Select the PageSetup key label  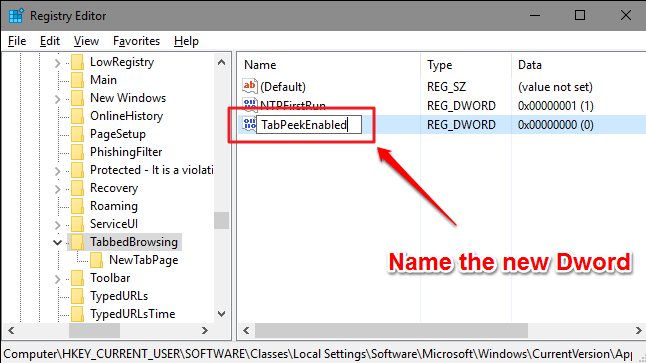tap(118, 134)
